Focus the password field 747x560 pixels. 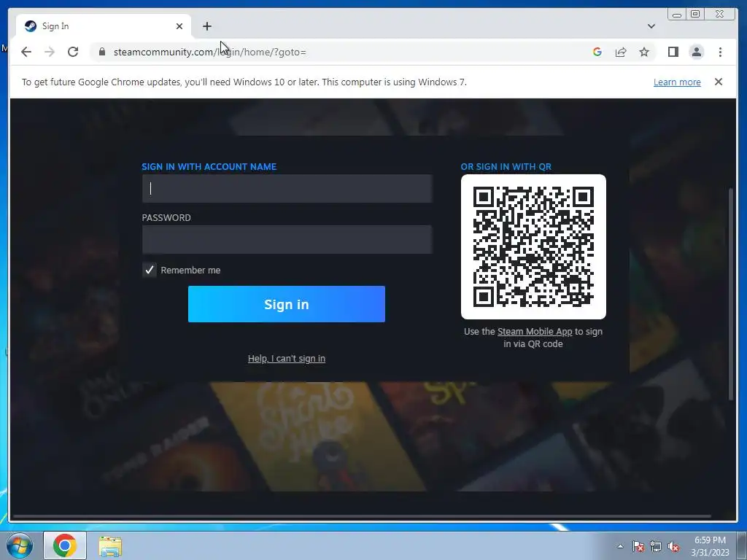click(287, 239)
